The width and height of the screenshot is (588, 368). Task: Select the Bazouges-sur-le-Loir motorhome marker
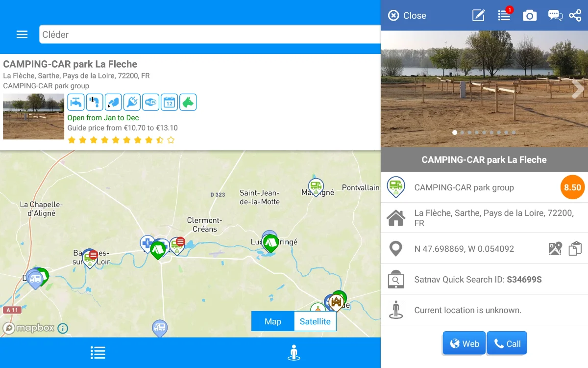(x=90, y=258)
